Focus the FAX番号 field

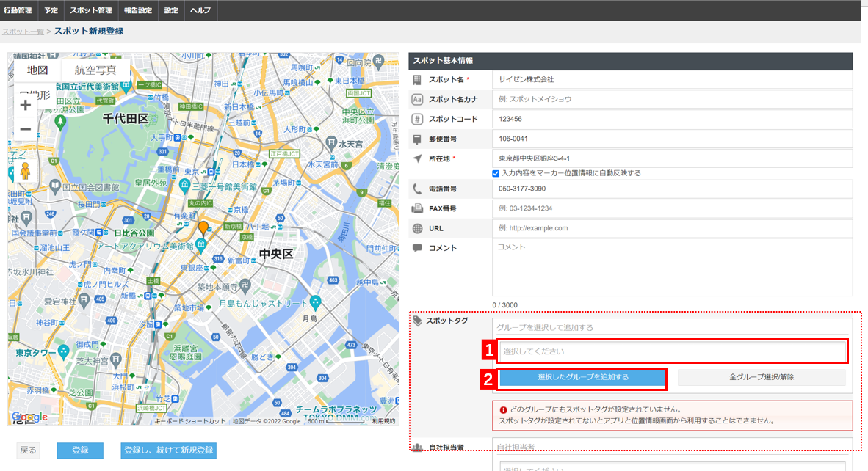coord(672,208)
